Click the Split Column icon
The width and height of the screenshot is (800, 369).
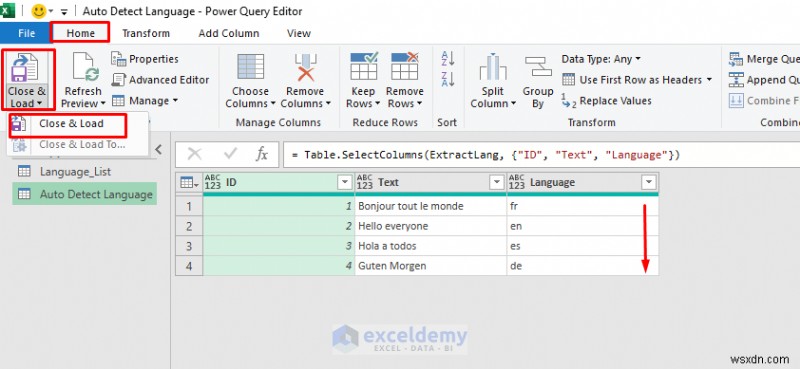(x=493, y=67)
